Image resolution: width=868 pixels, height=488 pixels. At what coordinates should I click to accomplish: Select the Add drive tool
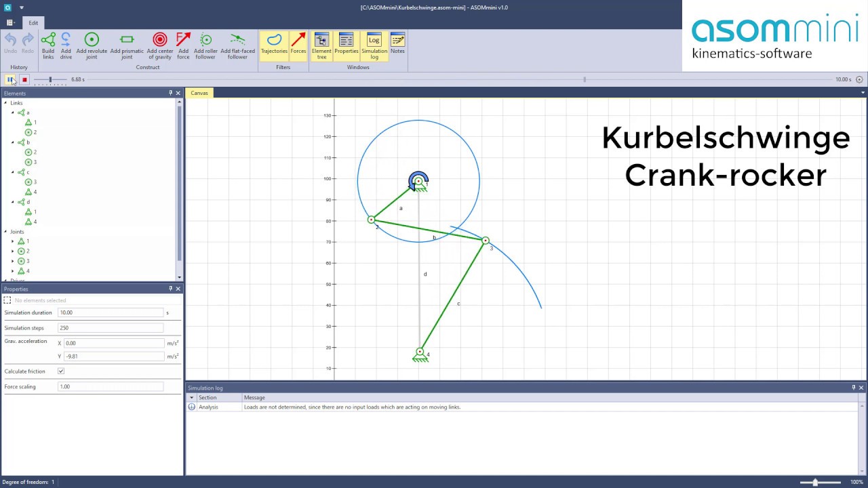(66, 46)
